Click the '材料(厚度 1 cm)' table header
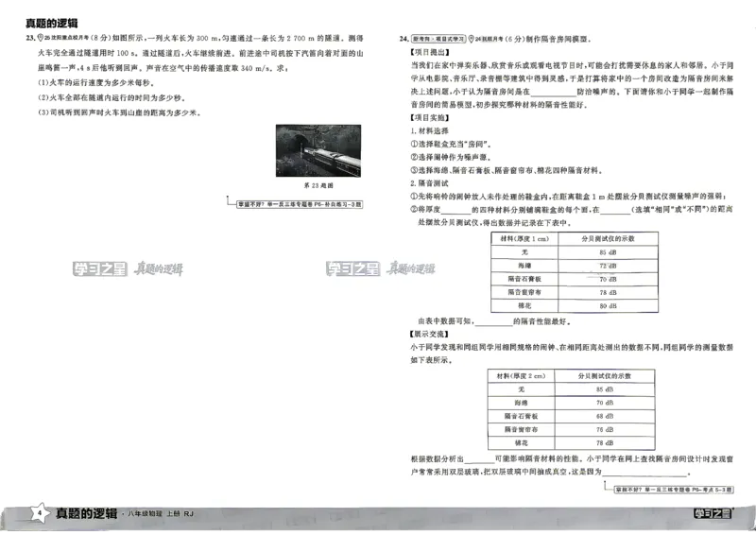The image size is (756, 535). [x=524, y=239]
